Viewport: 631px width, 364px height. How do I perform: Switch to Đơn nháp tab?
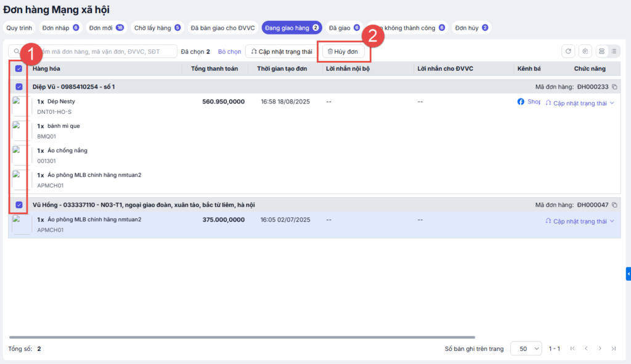click(x=60, y=28)
